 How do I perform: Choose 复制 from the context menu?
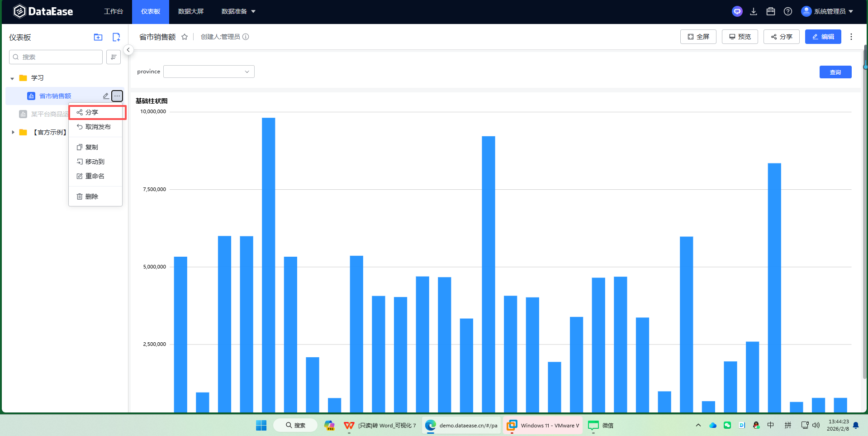pos(95,147)
